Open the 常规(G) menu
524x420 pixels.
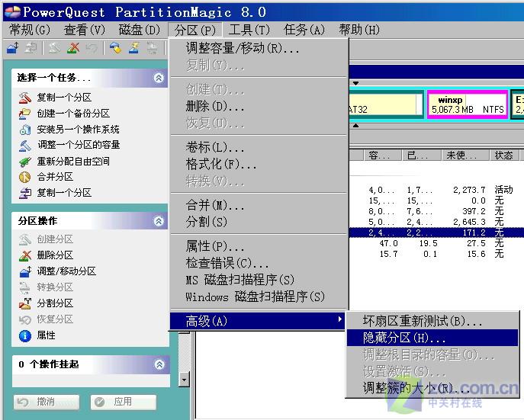tap(30, 30)
